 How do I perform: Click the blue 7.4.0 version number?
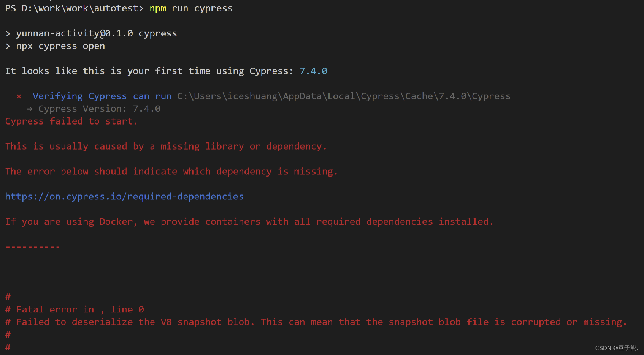[313, 71]
